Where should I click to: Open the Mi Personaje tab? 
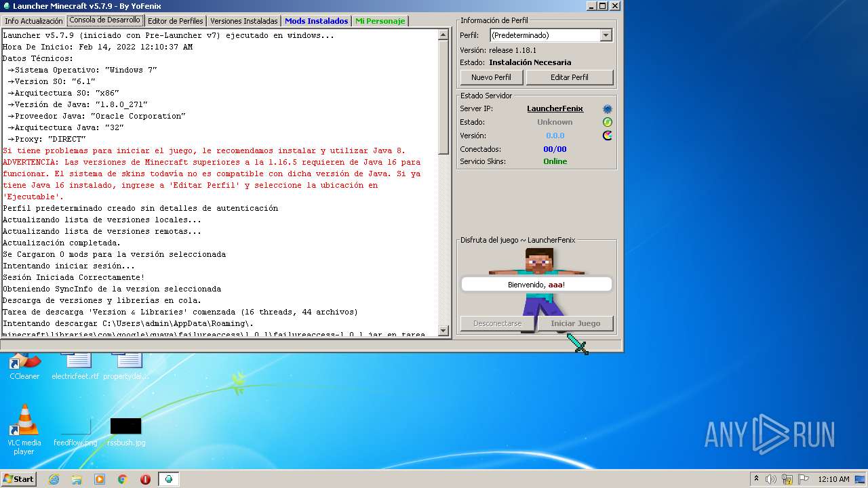tap(380, 21)
